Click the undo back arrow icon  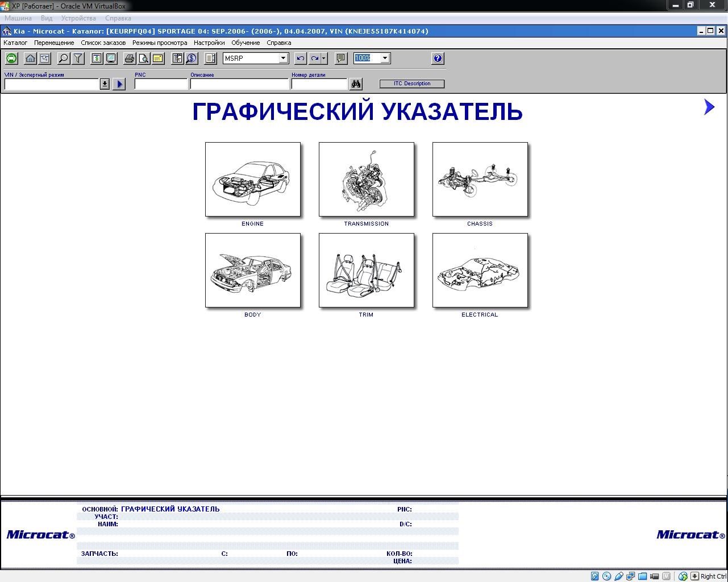301,58
